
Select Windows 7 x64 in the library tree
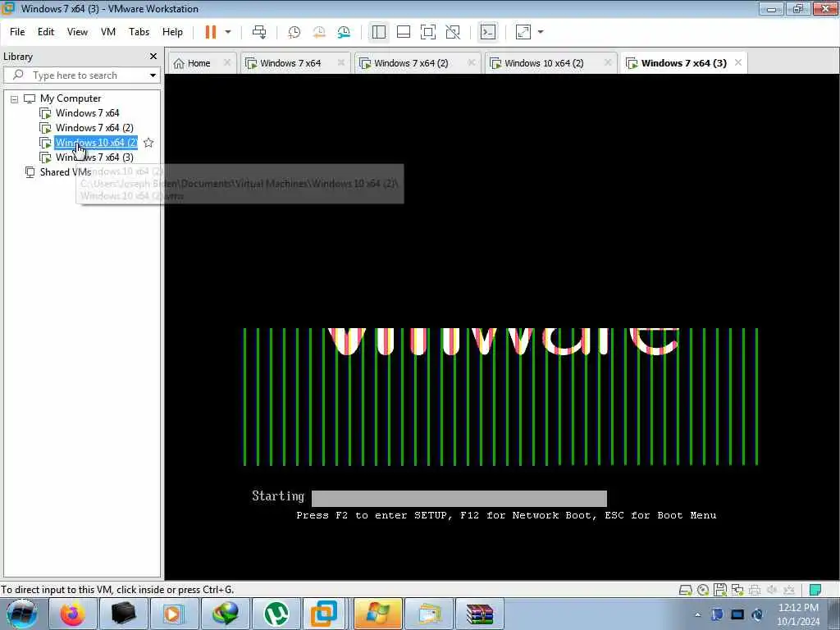click(87, 113)
